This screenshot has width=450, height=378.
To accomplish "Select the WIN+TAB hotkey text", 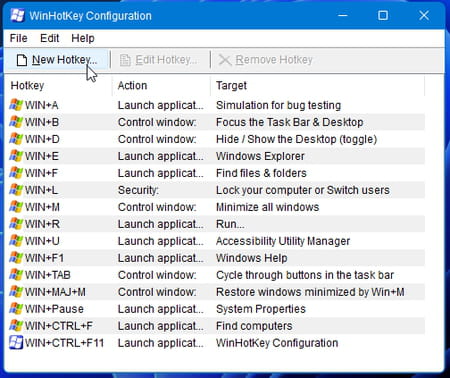I will click(x=48, y=275).
